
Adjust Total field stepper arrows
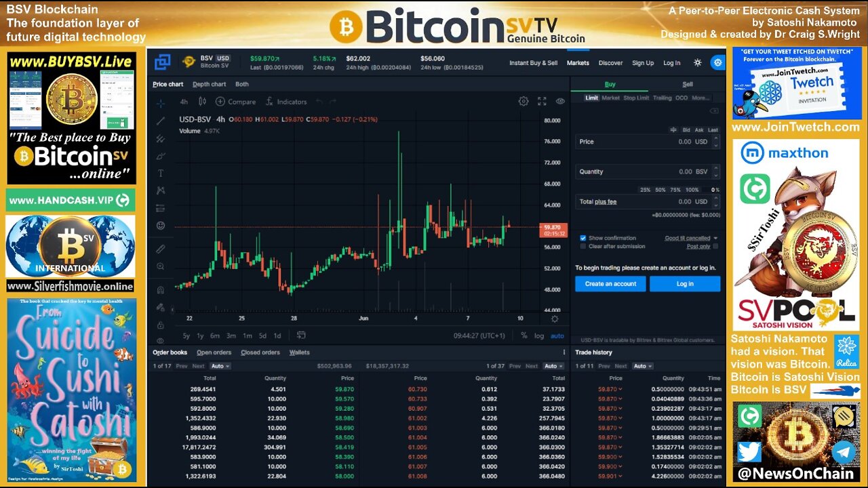pos(716,201)
